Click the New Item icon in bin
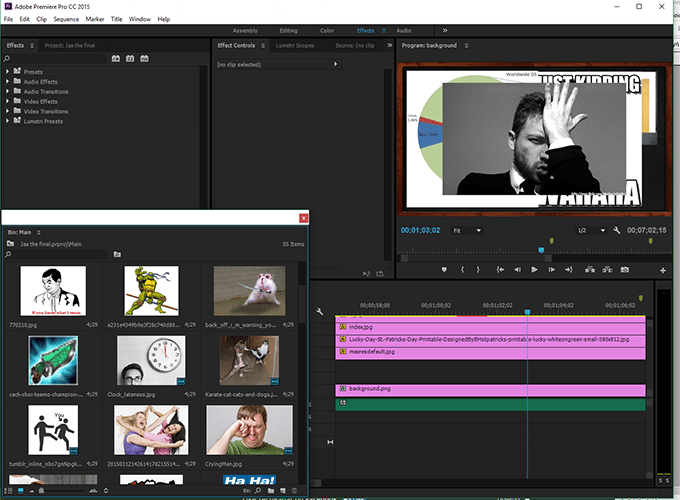The width and height of the screenshot is (680, 500). tap(283, 490)
